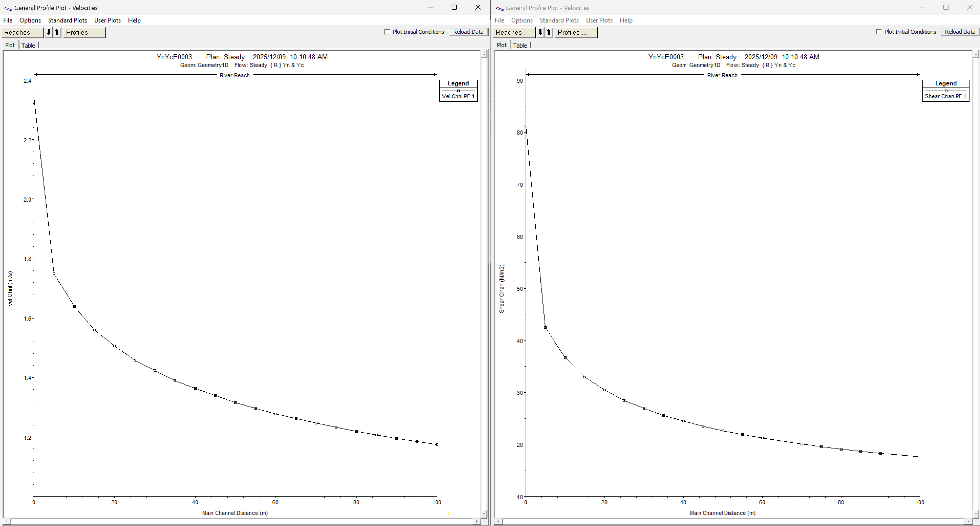Click the Legend header in right plot
This screenshot has height=526, width=980.
946,84
